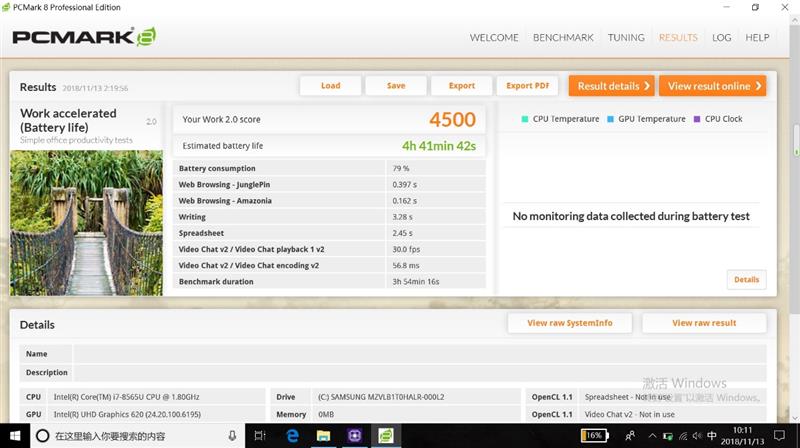Click the purple app icon on taskbar
This screenshot has width=800, height=448.
click(355, 436)
